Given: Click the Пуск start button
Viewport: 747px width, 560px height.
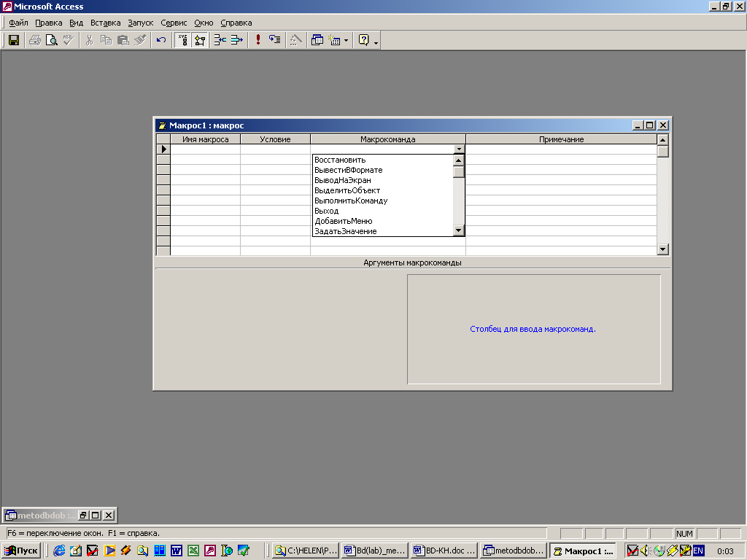Looking at the screenshot, I should click(21, 551).
